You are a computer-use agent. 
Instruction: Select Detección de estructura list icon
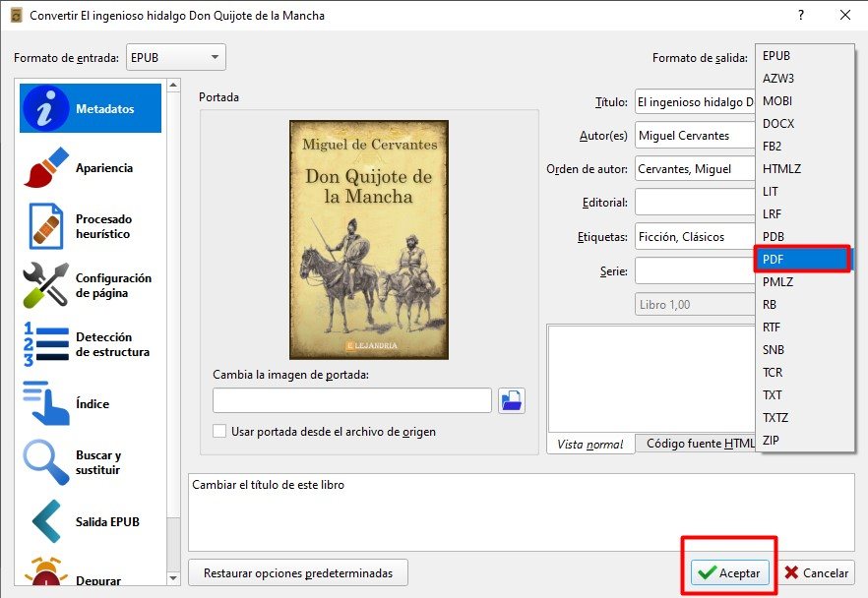point(45,344)
